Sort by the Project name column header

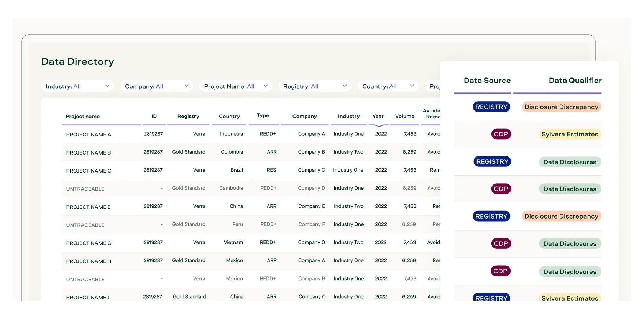83,116
